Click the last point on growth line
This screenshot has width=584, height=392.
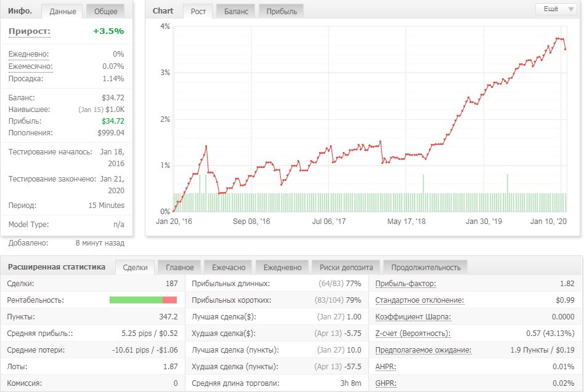566,49
